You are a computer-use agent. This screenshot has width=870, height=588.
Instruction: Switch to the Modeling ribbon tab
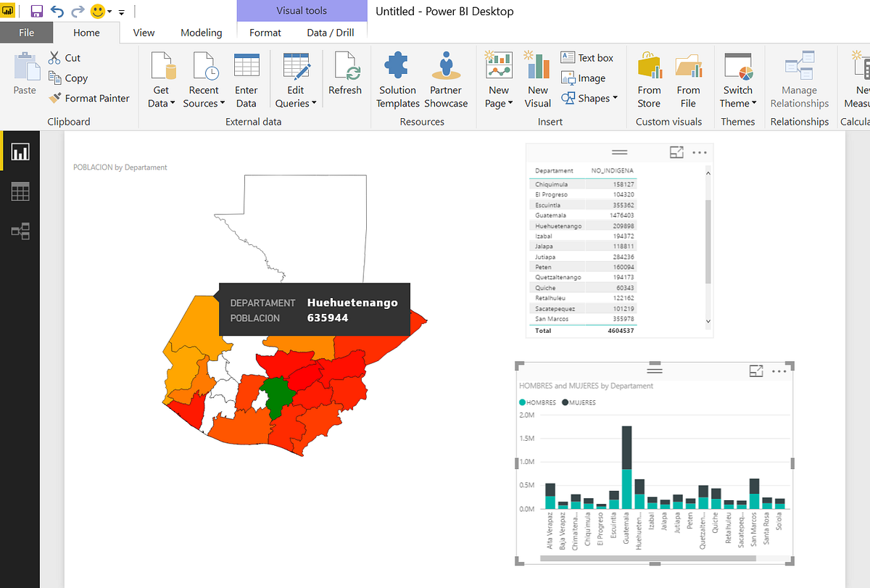point(201,33)
